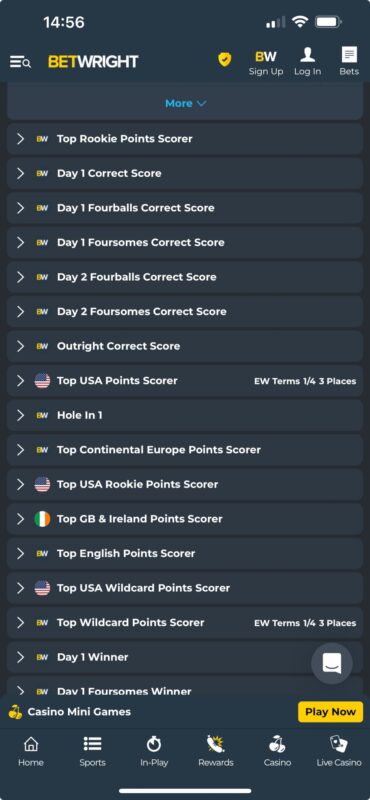Image resolution: width=370 pixels, height=800 pixels.
Task: Open the menu search icon
Action: point(20,62)
